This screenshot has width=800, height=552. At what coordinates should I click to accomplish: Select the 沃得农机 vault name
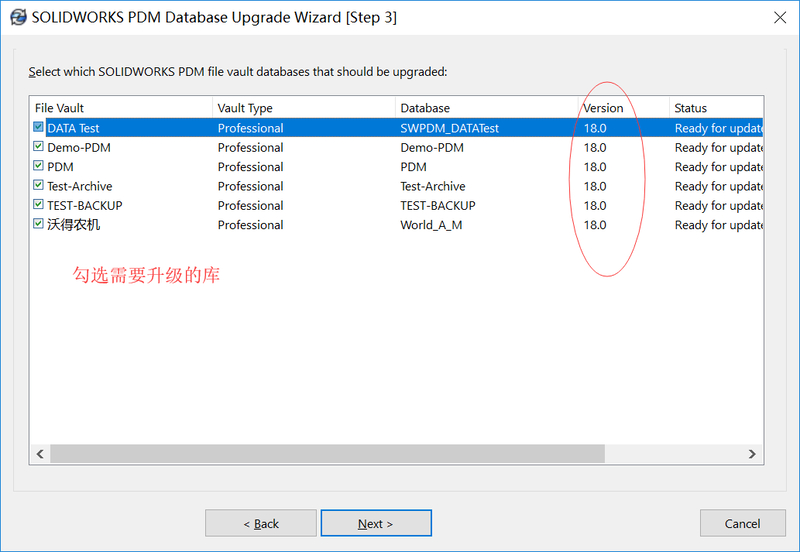(73, 224)
